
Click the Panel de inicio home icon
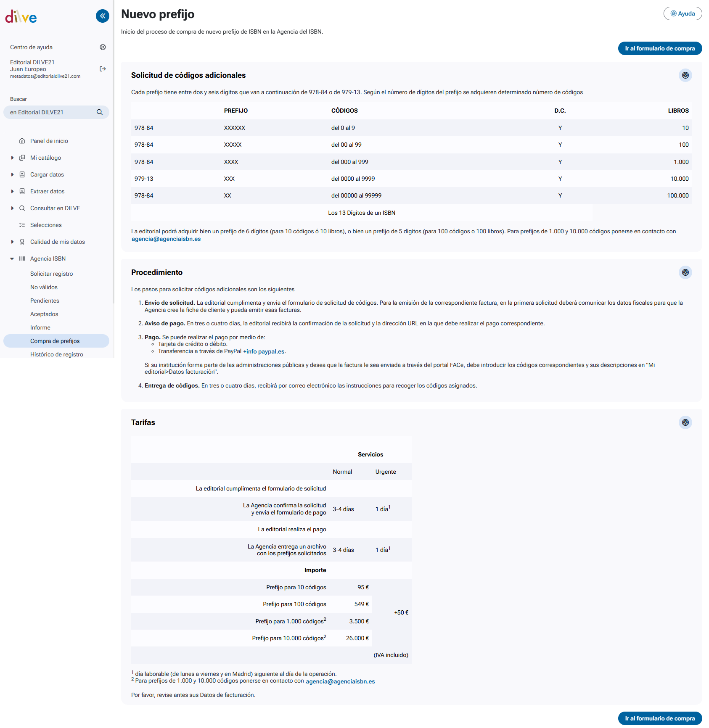click(22, 141)
